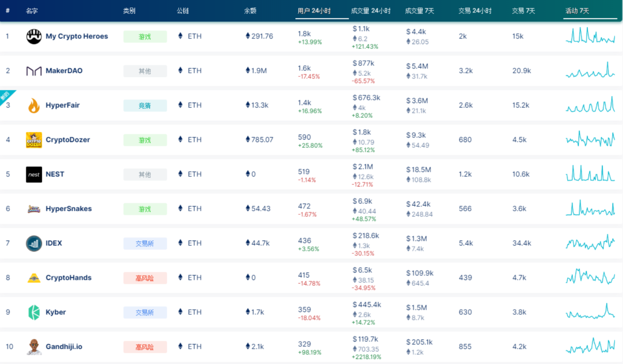The height and width of the screenshot is (364, 623).
Task: Open the CryptoDozer logo icon
Action: (34, 140)
